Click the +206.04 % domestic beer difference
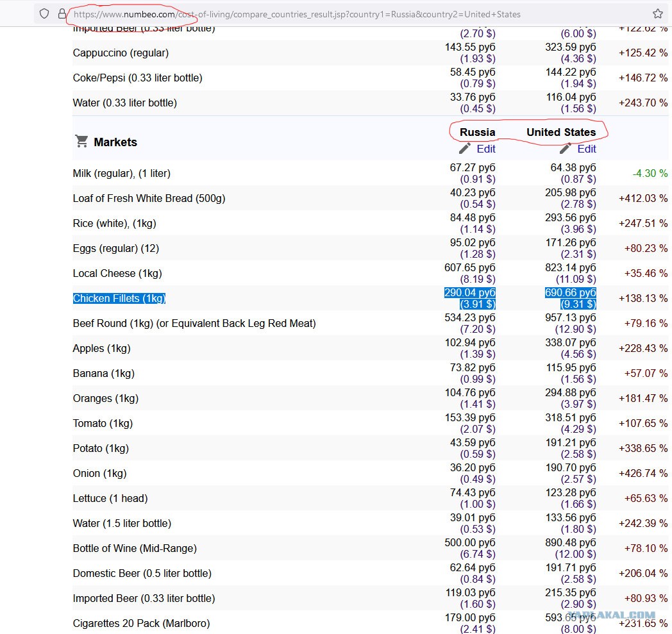The height and width of the screenshot is (634, 672). (643, 573)
